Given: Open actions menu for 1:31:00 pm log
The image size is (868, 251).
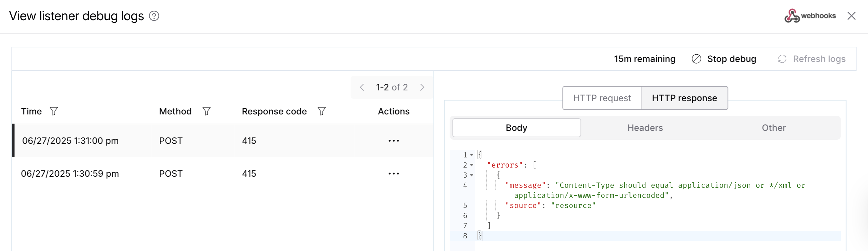Looking at the screenshot, I should (394, 141).
